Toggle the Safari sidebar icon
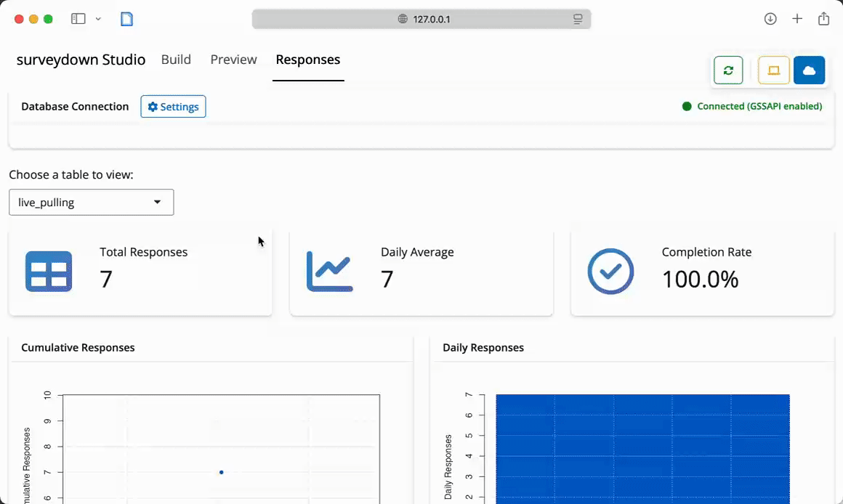Screen dimensions: 843x504 [x=78, y=19]
